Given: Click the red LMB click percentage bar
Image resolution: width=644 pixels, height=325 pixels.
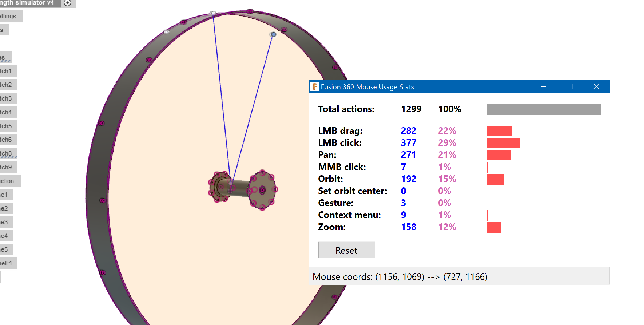Looking at the screenshot, I should [503, 143].
